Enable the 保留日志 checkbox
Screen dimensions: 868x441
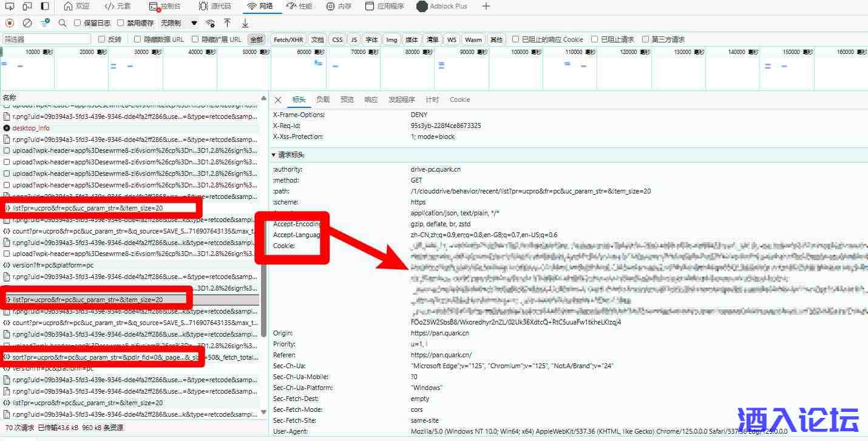(x=77, y=23)
